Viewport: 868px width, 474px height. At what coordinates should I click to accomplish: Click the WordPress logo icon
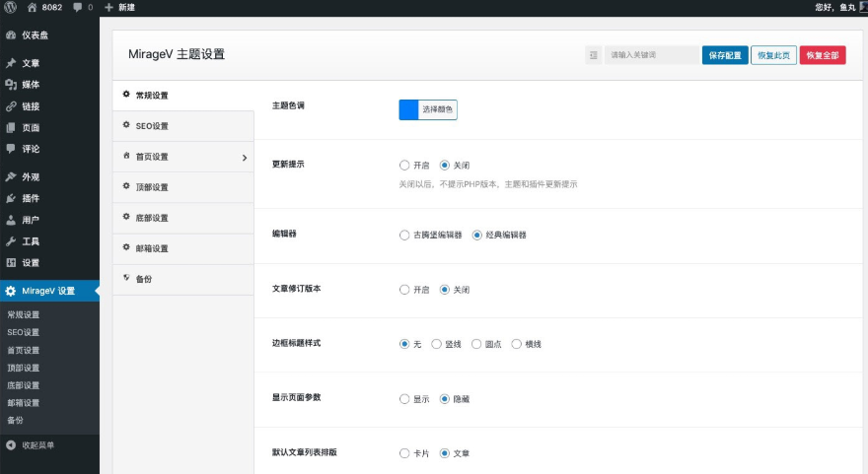(11, 7)
